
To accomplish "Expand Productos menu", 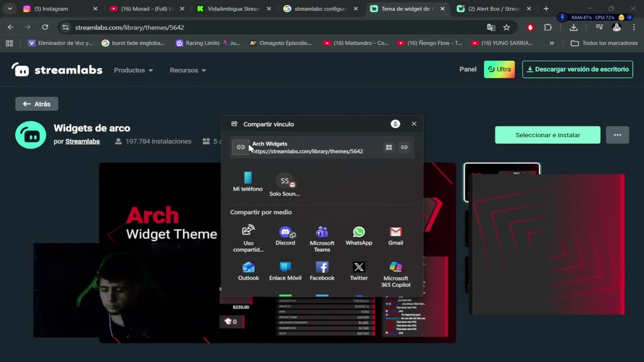I will pos(133,70).
